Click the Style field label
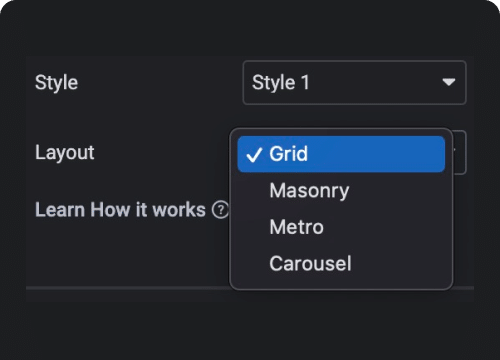The width and height of the screenshot is (500, 360). click(56, 82)
